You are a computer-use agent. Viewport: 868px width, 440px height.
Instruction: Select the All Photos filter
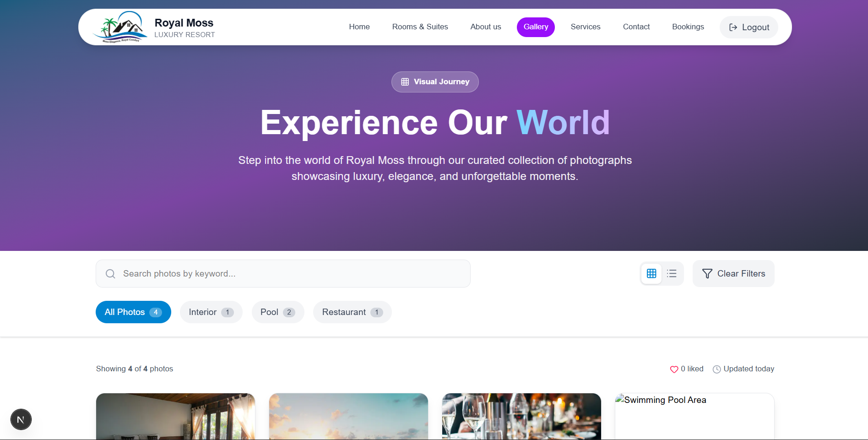[x=133, y=312]
